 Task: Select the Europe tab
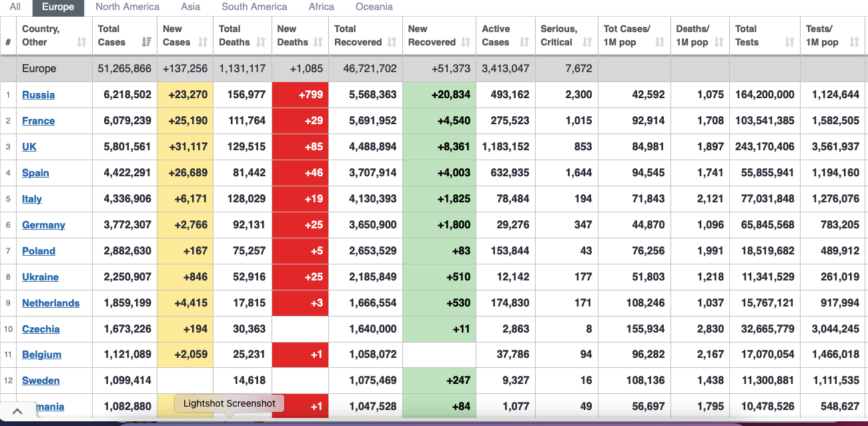pos(58,7)
